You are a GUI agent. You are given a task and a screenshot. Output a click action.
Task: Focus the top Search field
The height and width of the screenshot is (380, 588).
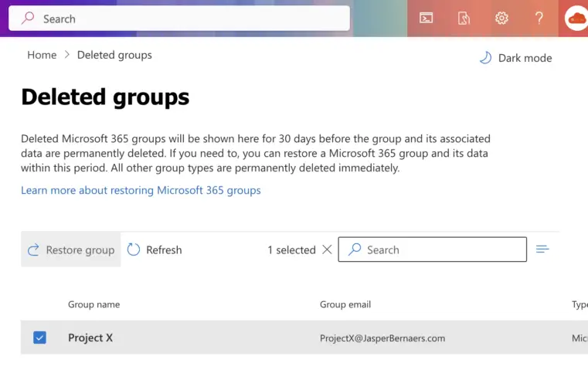179,19
